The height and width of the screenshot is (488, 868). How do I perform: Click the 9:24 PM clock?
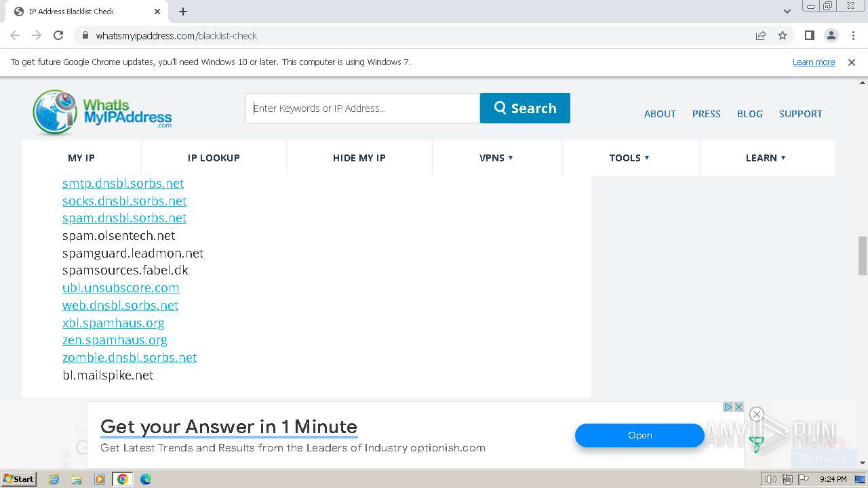pos(833,479)
